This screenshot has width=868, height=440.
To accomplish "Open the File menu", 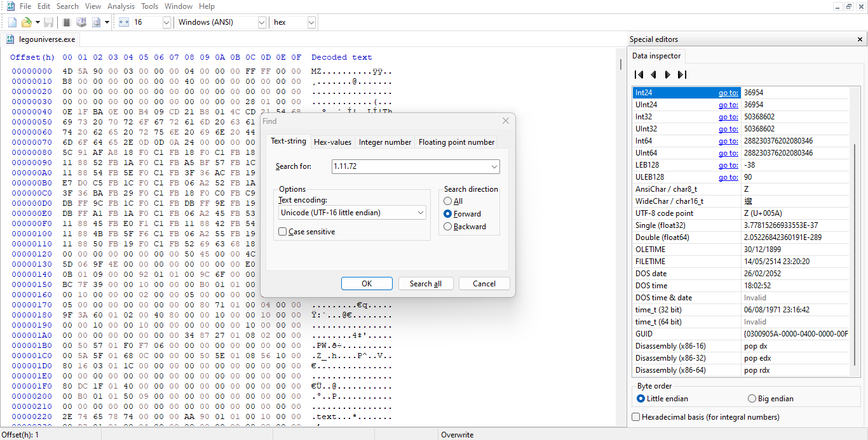I will 25,6.
